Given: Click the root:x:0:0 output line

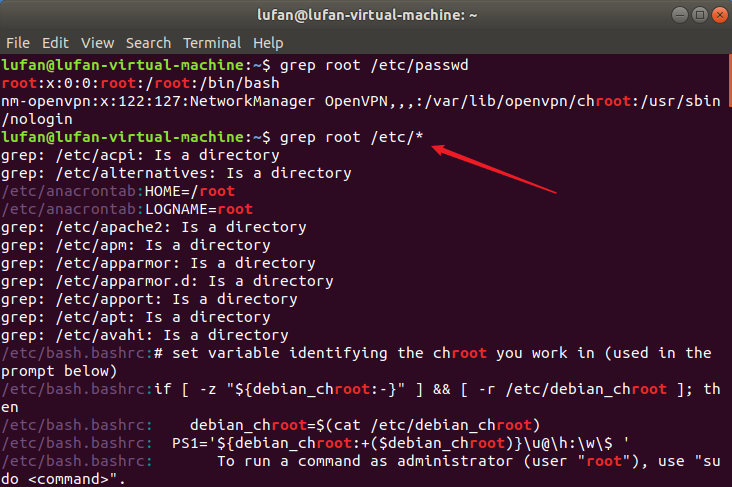Looking at the screenshot, I should (141, 83).
